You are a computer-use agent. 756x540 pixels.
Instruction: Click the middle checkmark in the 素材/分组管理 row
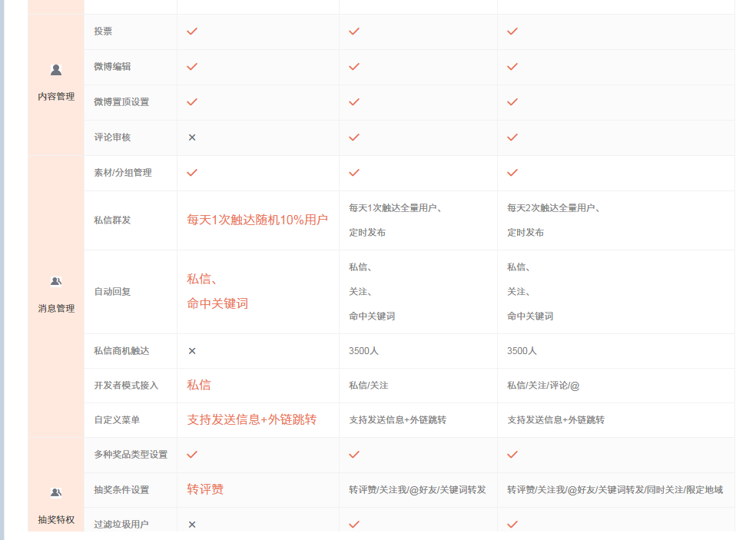[x=354, y=173]
